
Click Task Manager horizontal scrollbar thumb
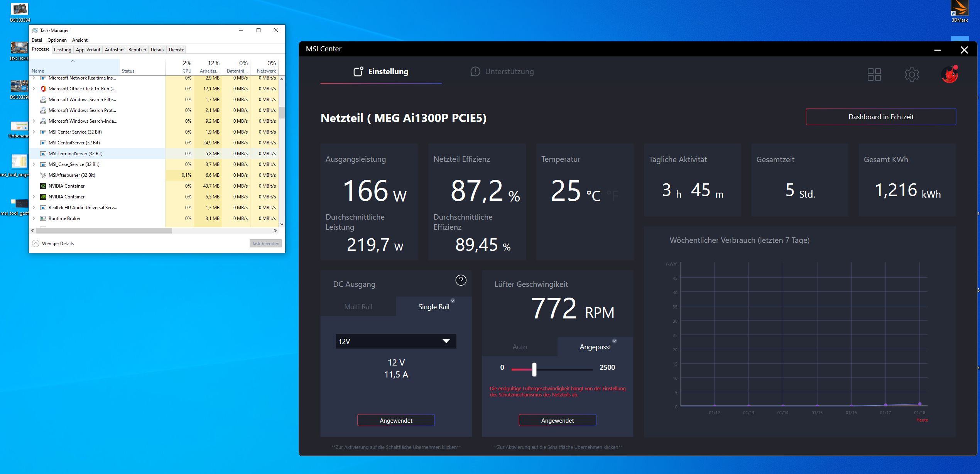[x=104, y=231]
